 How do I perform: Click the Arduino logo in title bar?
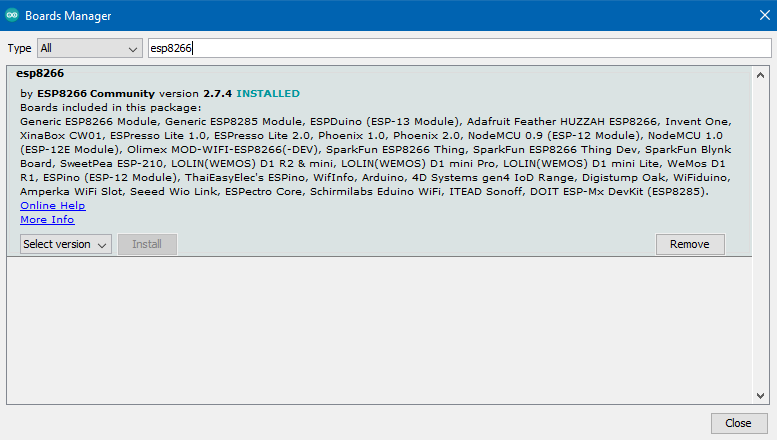click(12, 15)
